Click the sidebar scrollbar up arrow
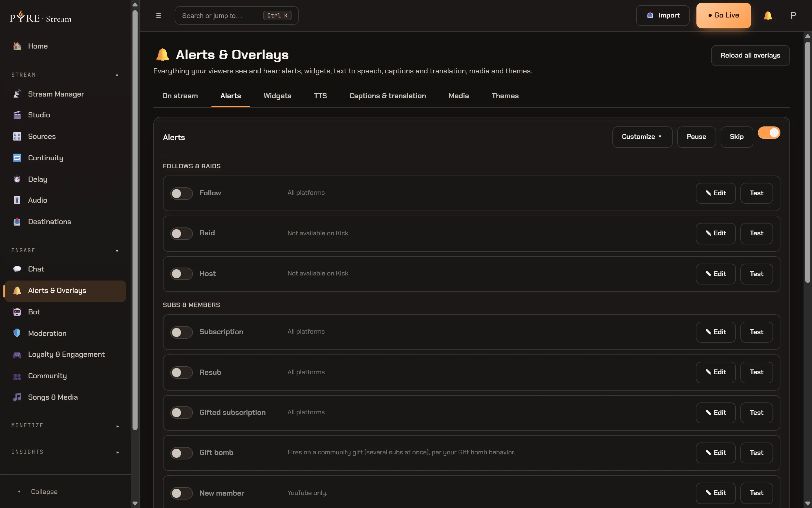Viewport: 812px width, 508px height. point(135,5)
